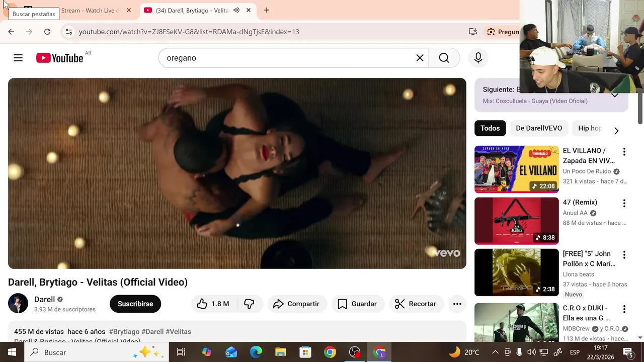Open the Darell channel name link
Screen dimensions: 644x362
tap(44, 299)
